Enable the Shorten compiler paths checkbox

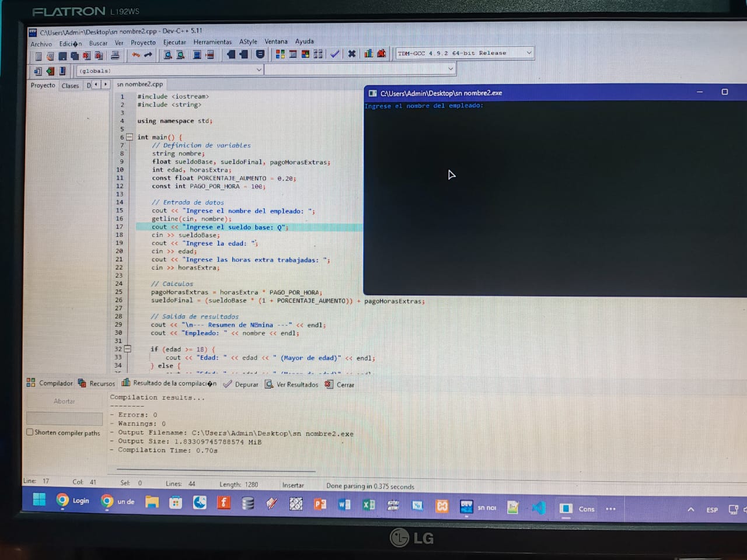tap(30, 432)
